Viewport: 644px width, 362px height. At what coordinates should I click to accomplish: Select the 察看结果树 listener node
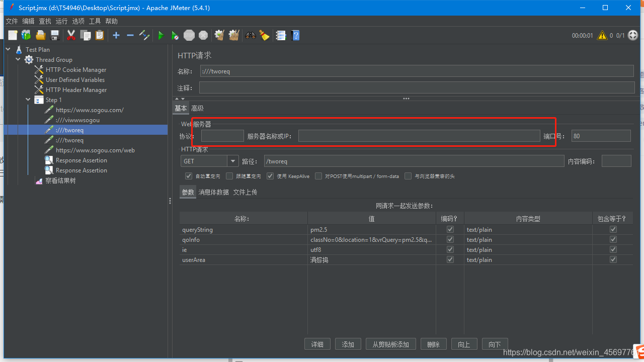[60, 180]
